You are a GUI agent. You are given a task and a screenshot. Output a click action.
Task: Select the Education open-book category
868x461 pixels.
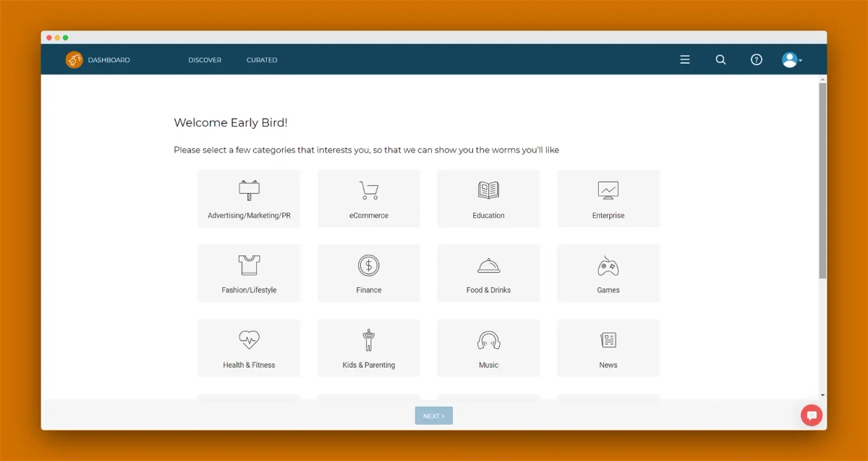(x=488, y=198)
